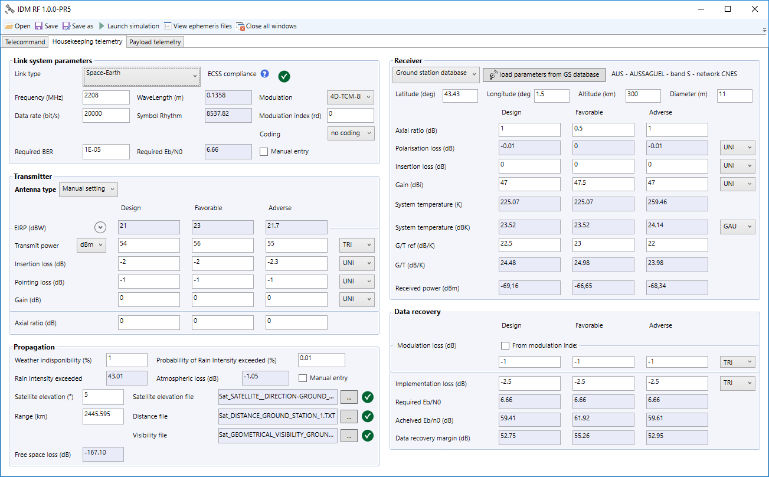The width and height of the screenshot is (769, 477).
Task: Open the Antenna type dropdown
Action: pos(88,188)
